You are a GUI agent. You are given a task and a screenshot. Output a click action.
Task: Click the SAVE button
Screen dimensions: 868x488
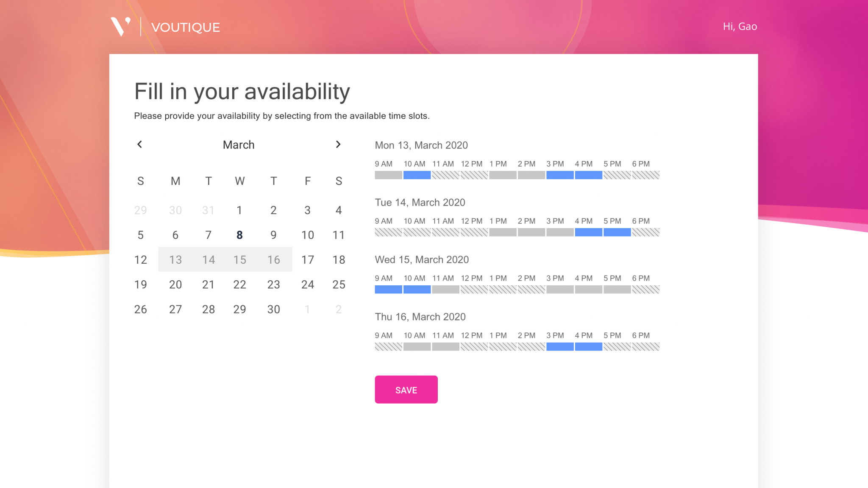point(406,389)
